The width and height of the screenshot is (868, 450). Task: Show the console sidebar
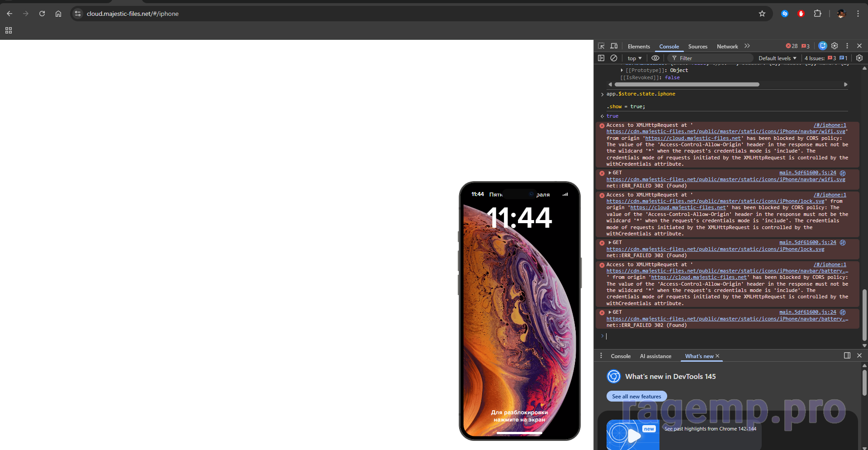[x=601, y=58]
